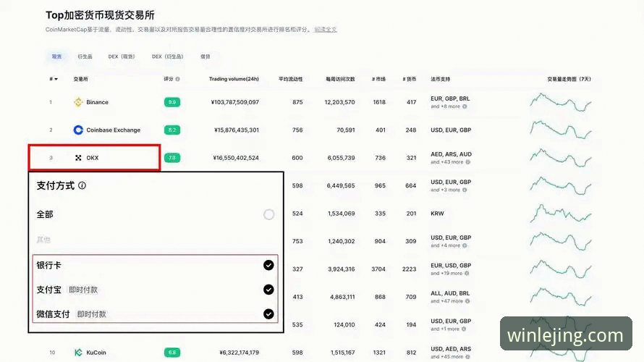Click OKX volume ¥16,550,402,524
This screenshot has width=644, height=362.
(236, 158)
